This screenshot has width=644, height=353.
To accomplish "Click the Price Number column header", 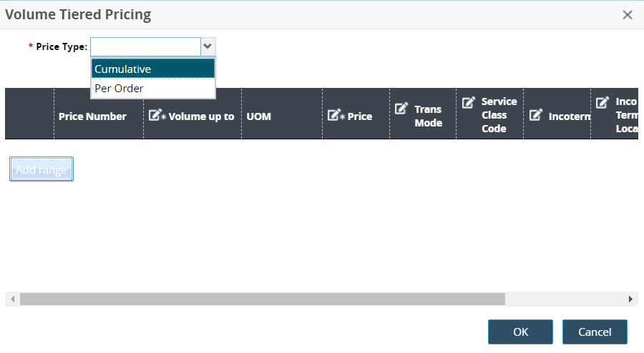I will (92, 116).
